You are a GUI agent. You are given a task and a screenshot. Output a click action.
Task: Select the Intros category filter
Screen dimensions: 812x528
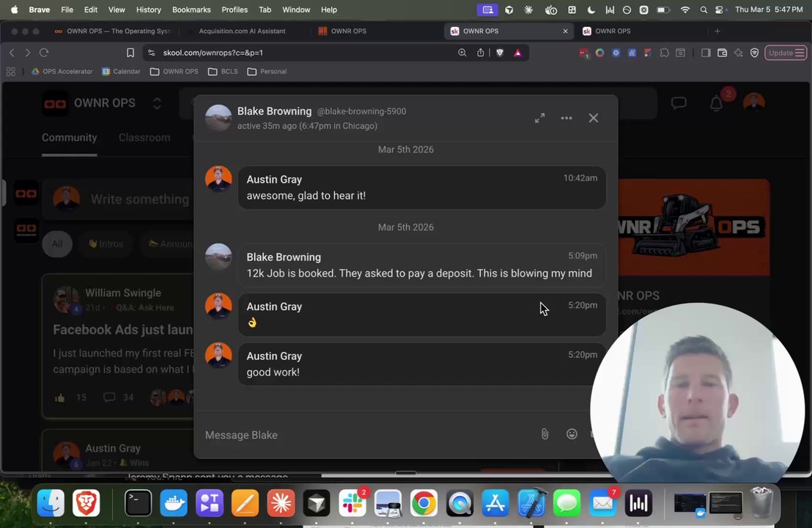point(106,243)
